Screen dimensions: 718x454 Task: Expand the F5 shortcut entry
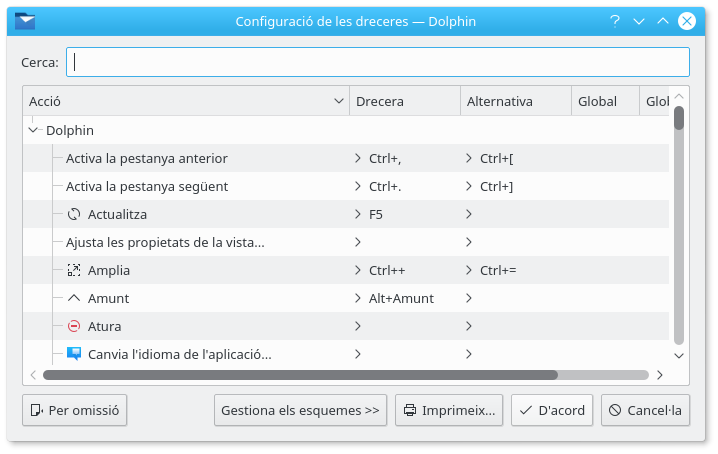[x=358, y=214]
